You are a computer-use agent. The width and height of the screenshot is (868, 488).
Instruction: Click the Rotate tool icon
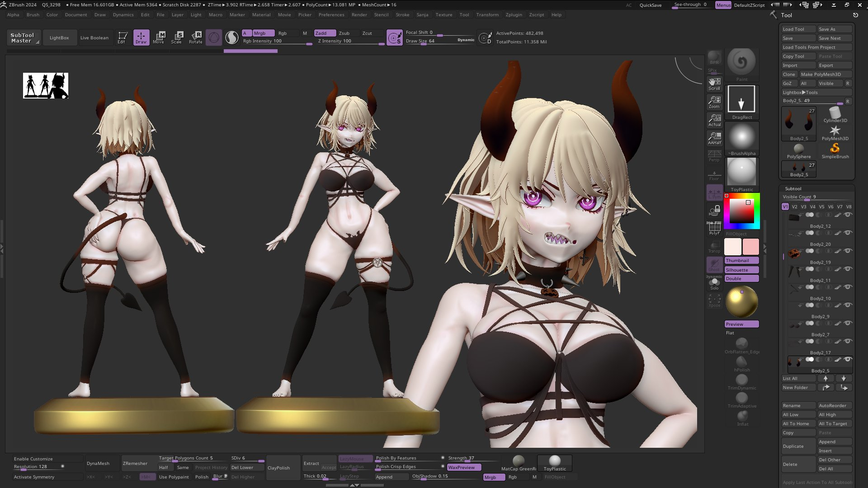click(x=196, y=38)
